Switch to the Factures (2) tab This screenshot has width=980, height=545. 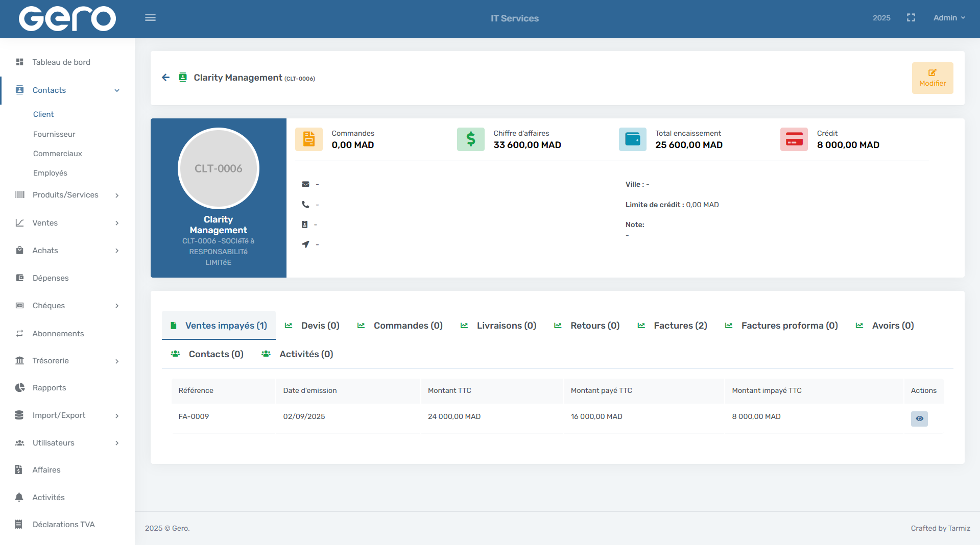[680, 326]
